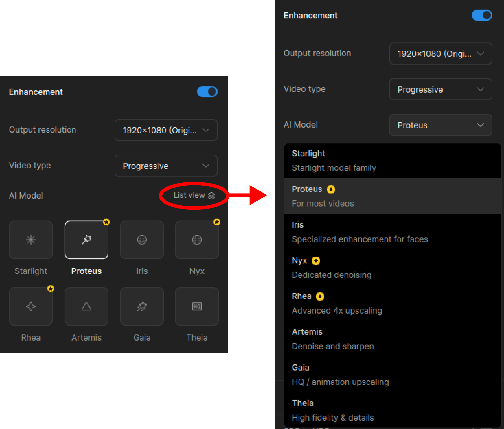The image size is (504, 429).
Task: Select Iris specialized enhancement for faces entry
Action: (x=392, y=232)
